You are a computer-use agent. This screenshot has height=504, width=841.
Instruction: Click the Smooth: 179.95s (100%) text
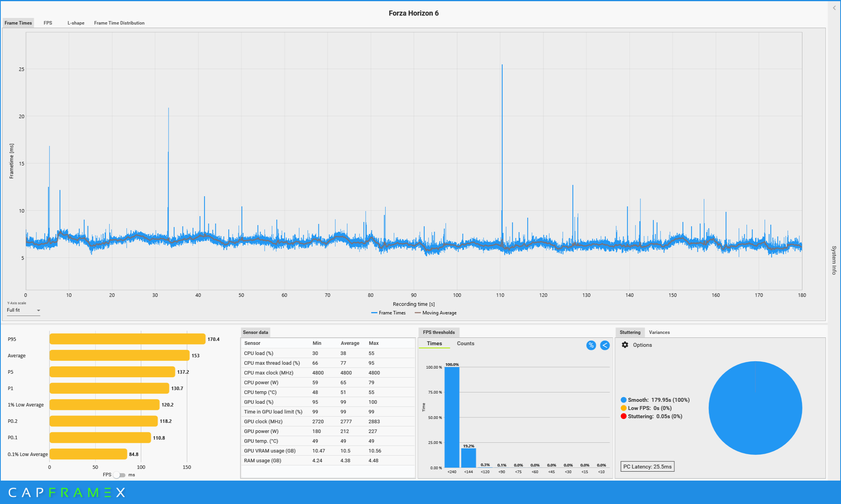click(x=659, y=400)
